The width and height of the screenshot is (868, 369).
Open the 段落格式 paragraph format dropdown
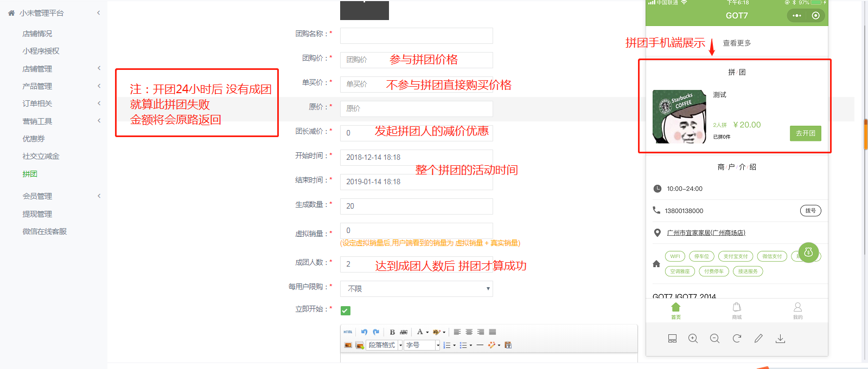(385, 345)
